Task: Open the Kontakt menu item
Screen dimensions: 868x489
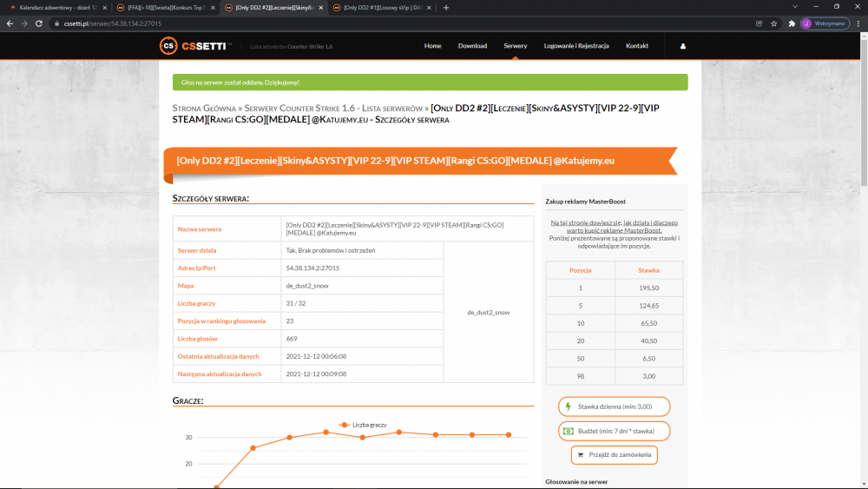Action: pos(636,46)
